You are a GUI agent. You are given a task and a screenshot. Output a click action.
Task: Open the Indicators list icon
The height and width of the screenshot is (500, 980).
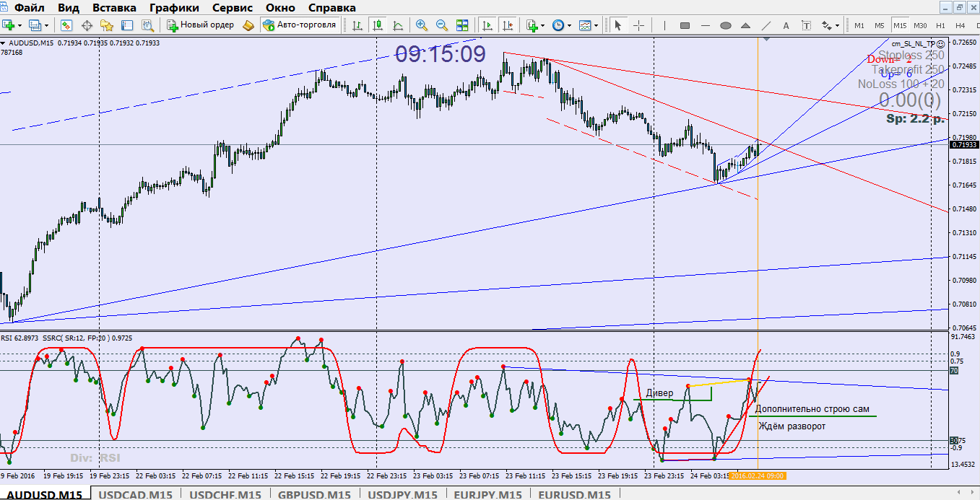[532, 25]
